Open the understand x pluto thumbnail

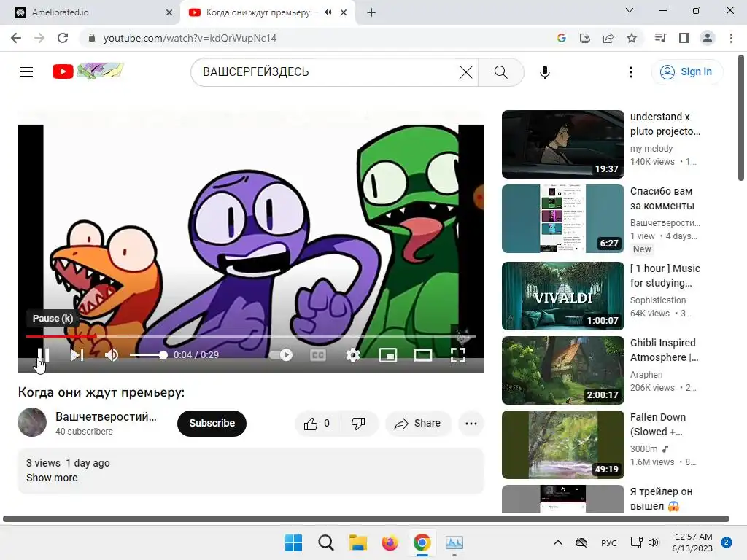[562, 144]
